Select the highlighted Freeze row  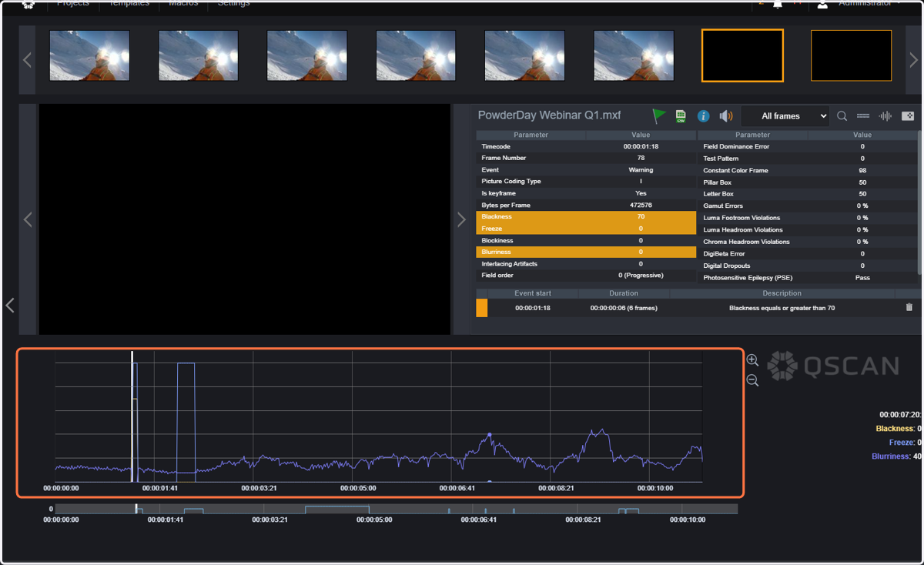[586, 229]
